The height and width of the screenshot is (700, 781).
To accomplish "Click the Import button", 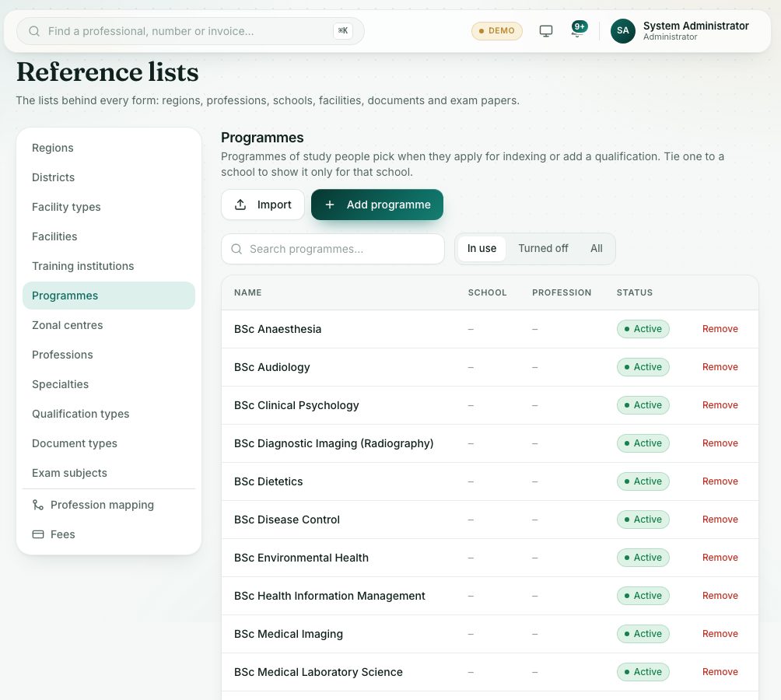I will (262, 205).
